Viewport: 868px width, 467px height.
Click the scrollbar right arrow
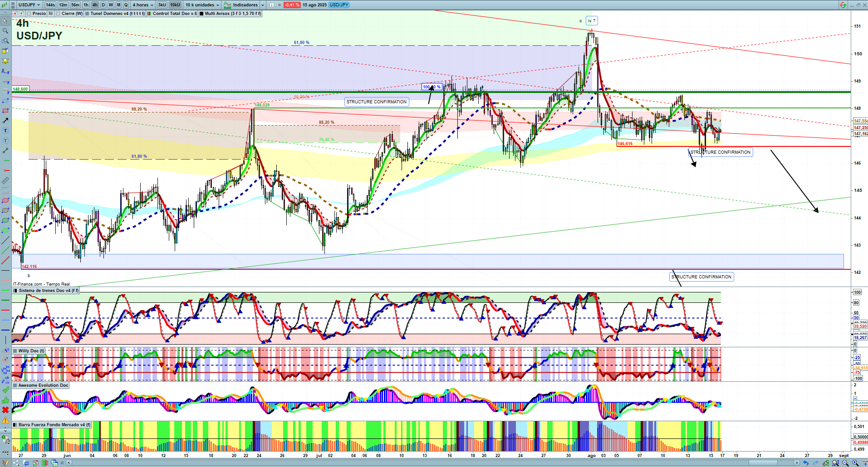(x=797, y=463)
